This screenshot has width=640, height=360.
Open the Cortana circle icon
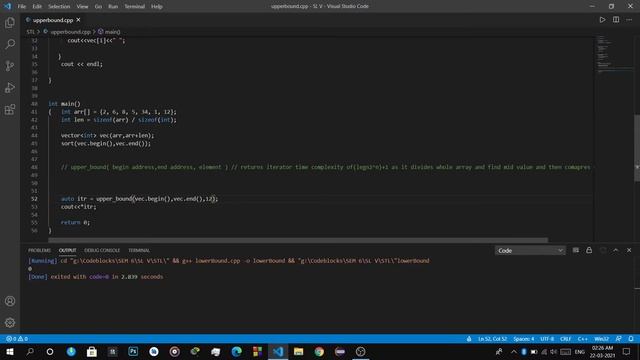(50, 351)
